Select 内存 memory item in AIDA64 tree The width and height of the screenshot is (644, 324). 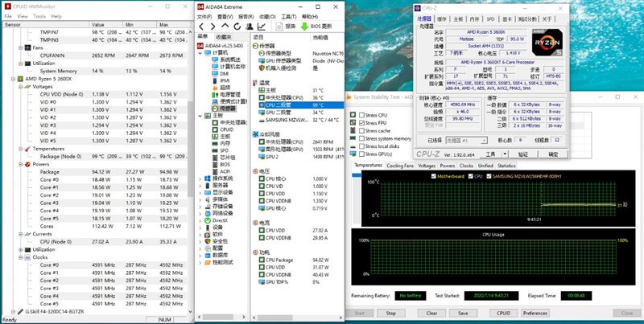point(221,144)
